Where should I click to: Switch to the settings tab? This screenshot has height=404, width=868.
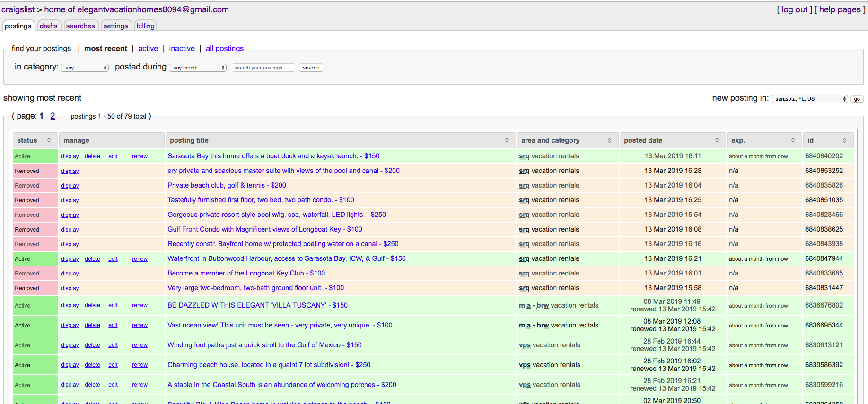116,26
